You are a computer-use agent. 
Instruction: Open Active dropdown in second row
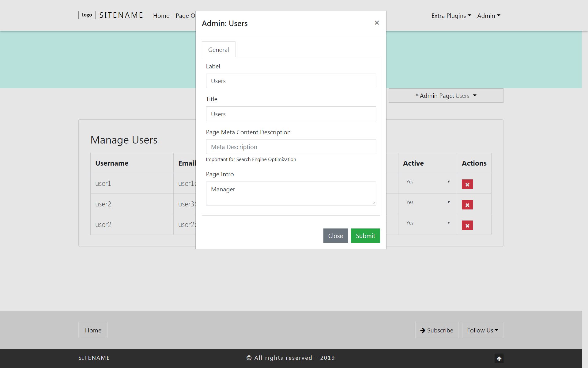tap(428, 202)
